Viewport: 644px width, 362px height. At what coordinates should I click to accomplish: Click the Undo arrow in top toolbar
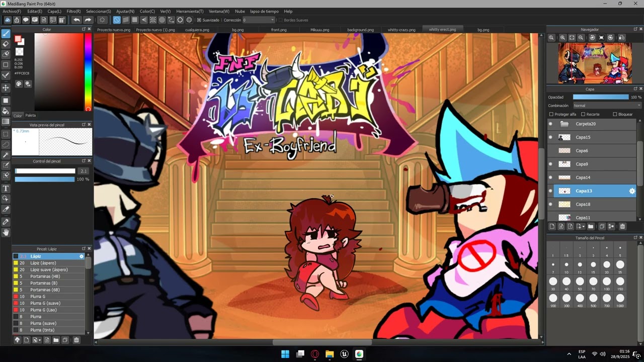76,20
